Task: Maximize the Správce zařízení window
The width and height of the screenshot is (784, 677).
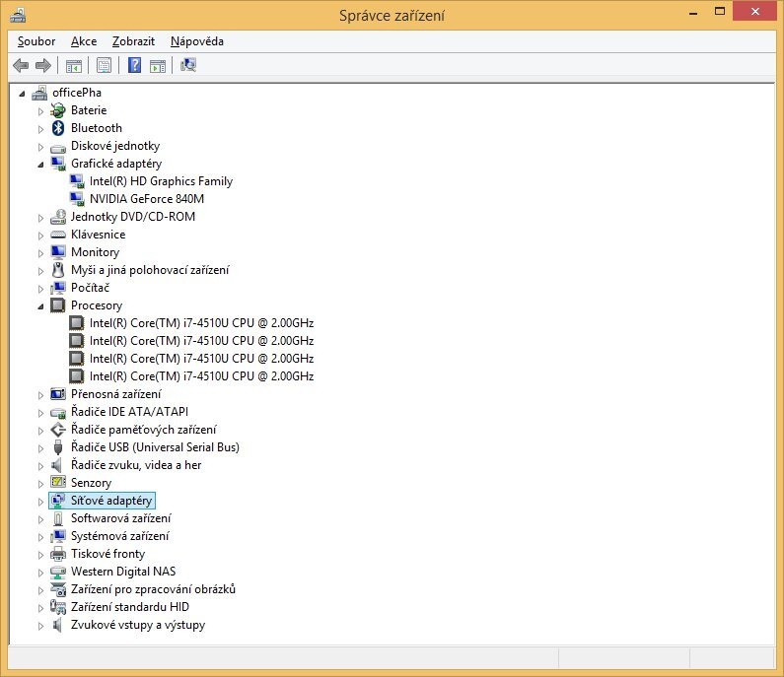Action: click(720, 12)
